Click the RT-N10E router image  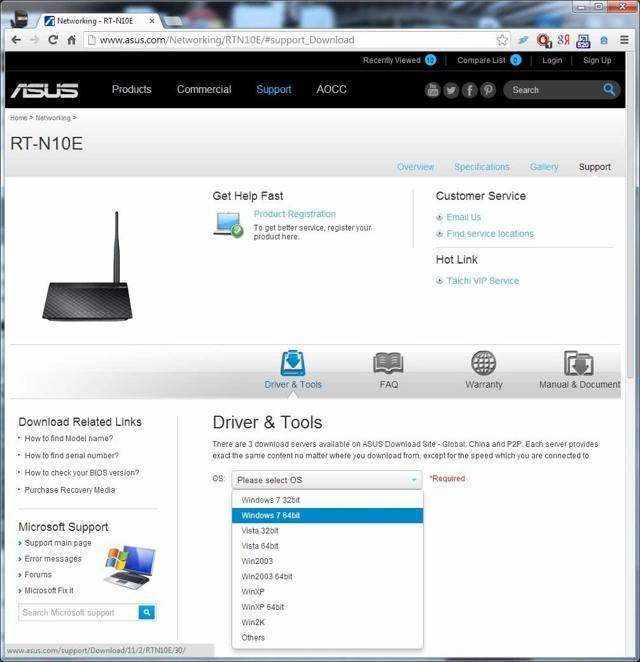[87, 266]
